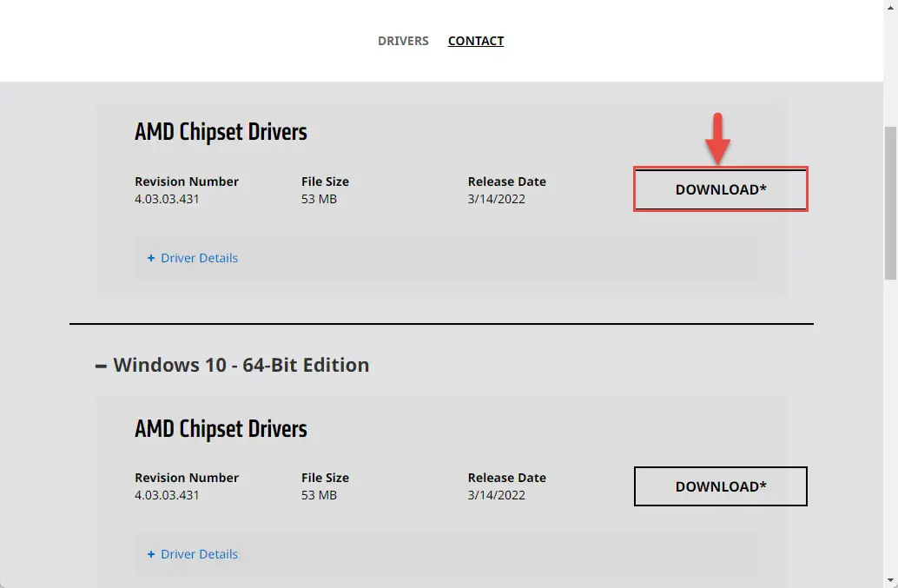898x588 pixels.
Task: Click DOWNLOAD* under Windows 10 - 64-Bit Edition
Action: [721, 486]
